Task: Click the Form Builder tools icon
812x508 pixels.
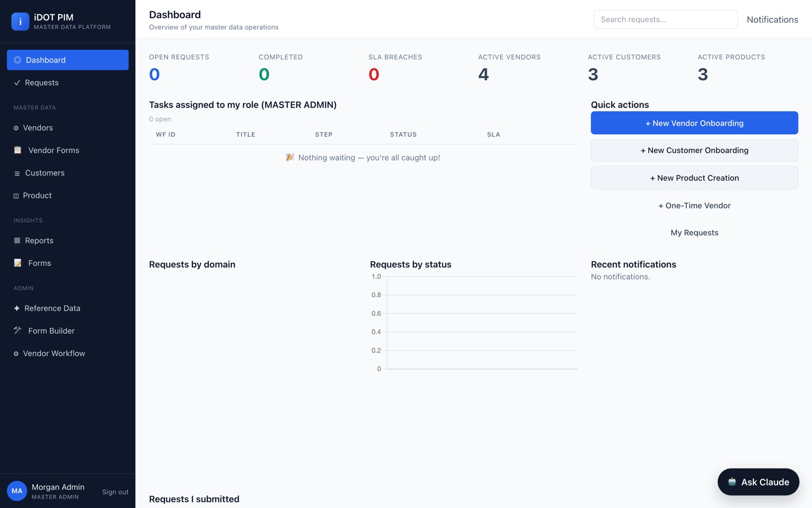Action: click(17, 331)
